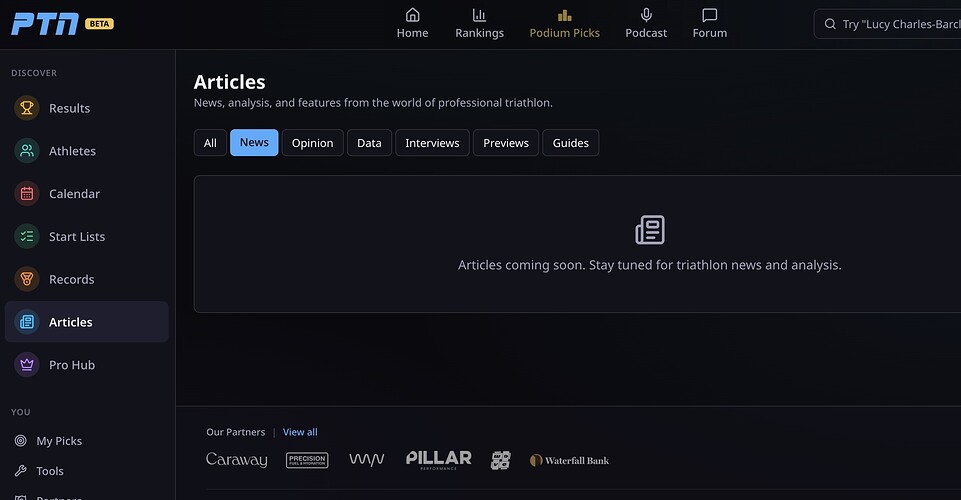
Task: Open the Start Lists checklist icon
Action: click(27, 237)
